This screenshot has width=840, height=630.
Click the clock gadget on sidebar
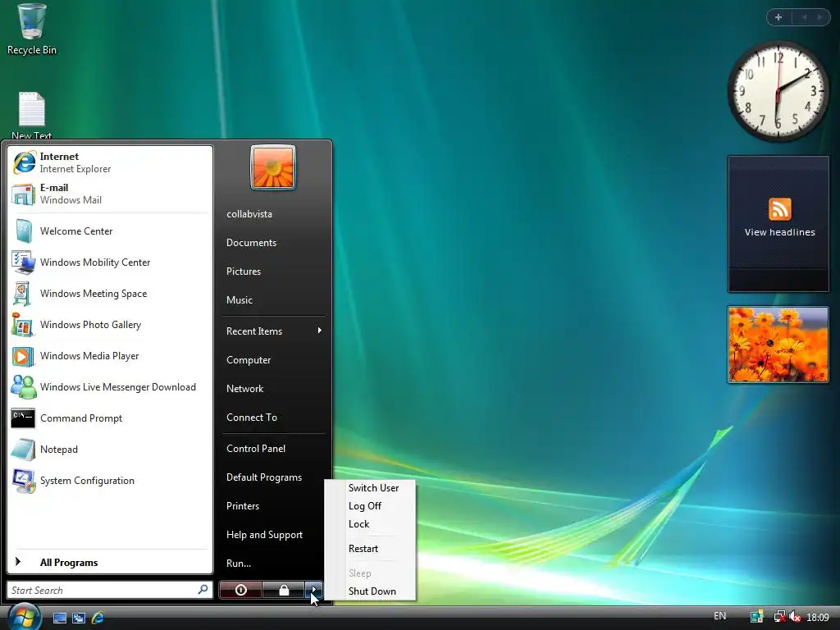778,92
